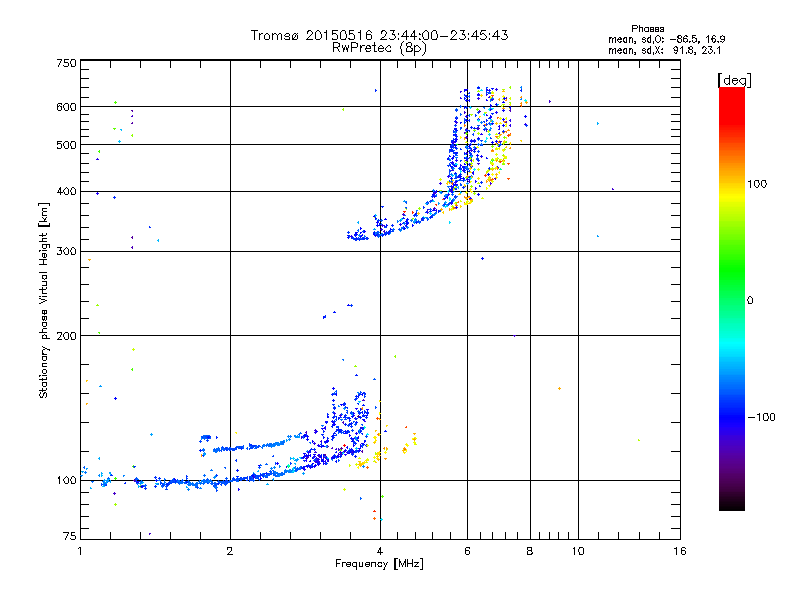Click the '400' y-axis tick label
This screenshot has width=800, height=600.
[x=66, y=191]
